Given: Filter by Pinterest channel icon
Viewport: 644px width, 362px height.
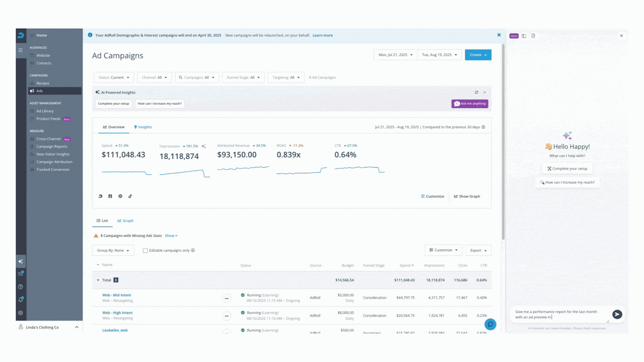Looking at the screenshot, I should 120,196.
